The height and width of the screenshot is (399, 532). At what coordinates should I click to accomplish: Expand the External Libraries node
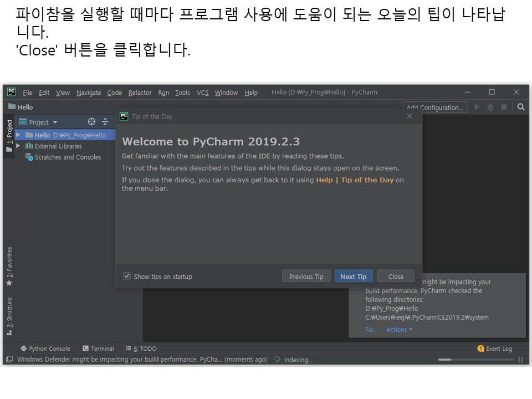pos(18,146)
